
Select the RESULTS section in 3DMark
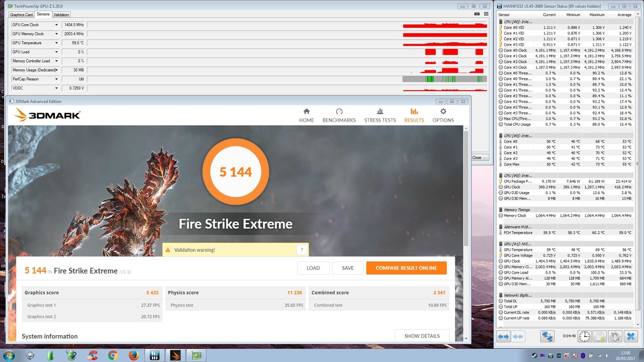(414, 116)
